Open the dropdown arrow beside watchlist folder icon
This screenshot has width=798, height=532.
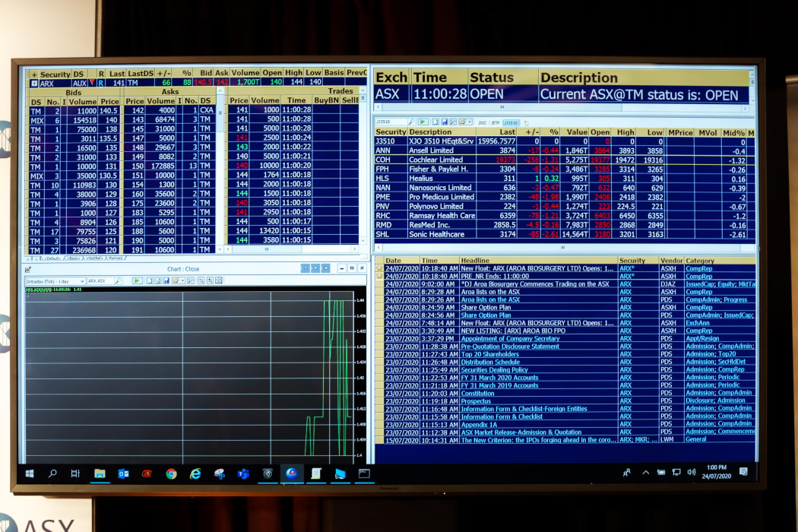469,122
